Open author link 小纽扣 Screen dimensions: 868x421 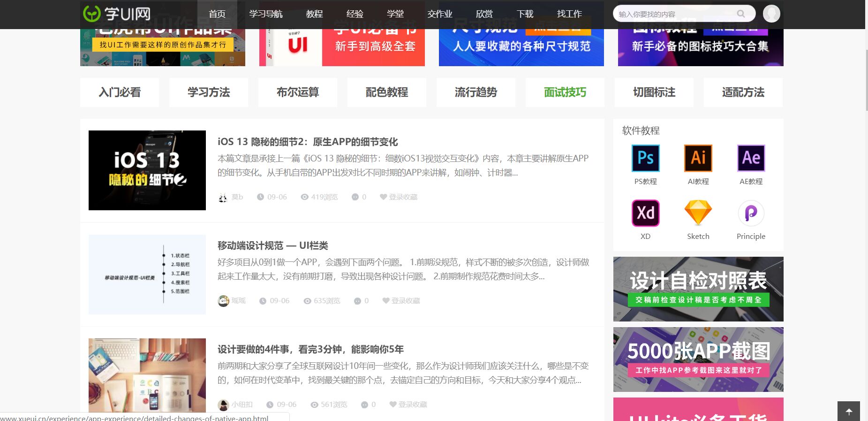click(242, 405)
